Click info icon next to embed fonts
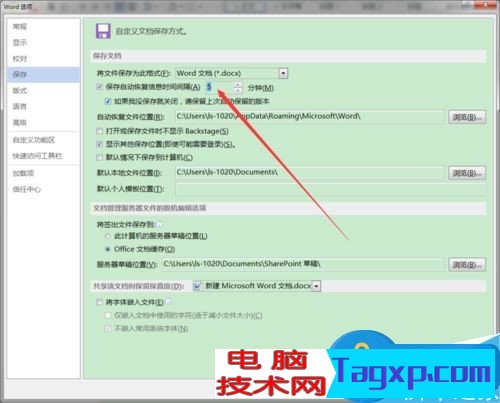Image resolution: width=500 pixels, height=403 pixels. (x=168, y=302)
